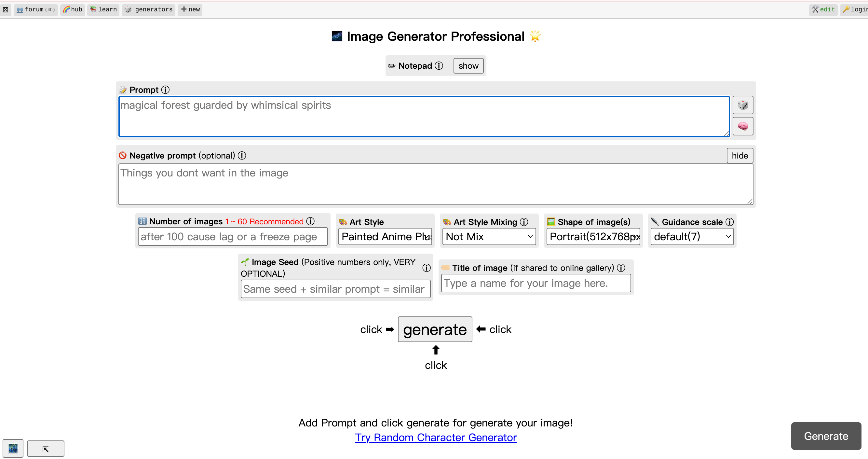Show the Notepad

[468, 66]
